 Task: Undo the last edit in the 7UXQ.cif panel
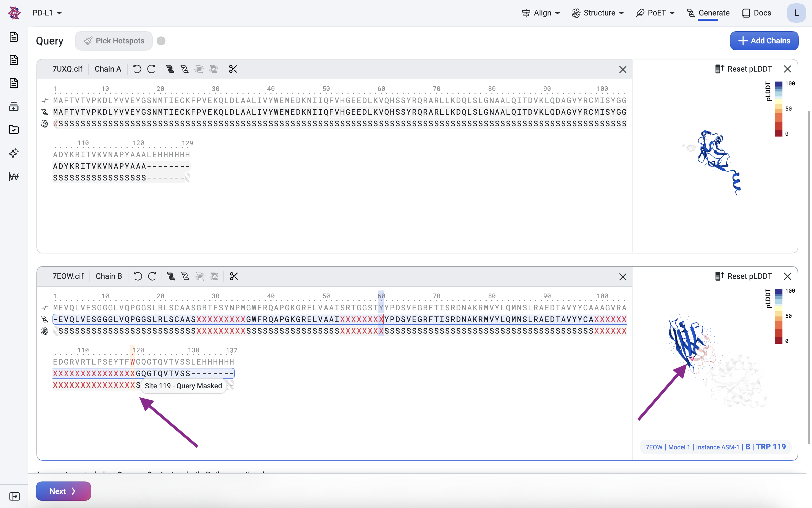click(137, 69)
